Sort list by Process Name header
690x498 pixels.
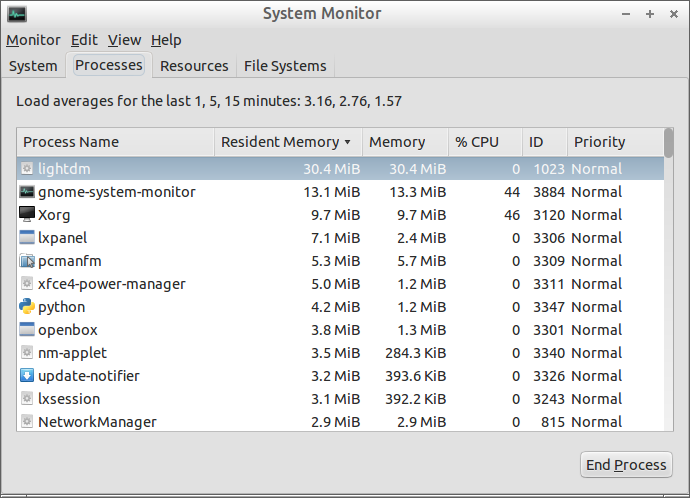pos(116,142)
